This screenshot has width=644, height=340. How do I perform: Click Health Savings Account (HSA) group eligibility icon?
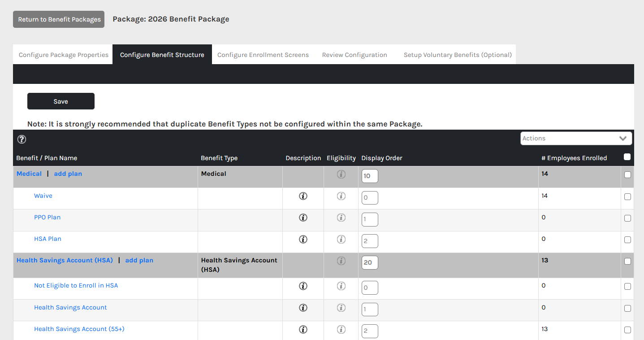coord(341,261)
